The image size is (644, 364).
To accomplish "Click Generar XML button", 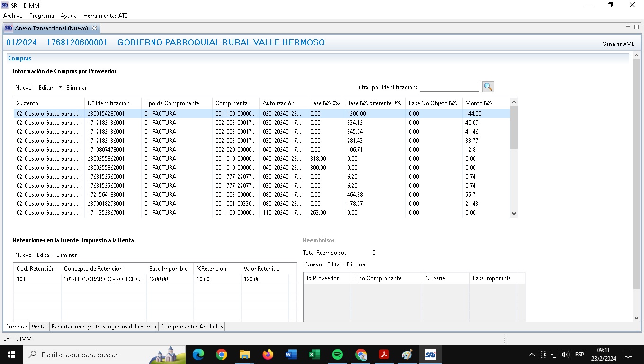I will point(618,44).
